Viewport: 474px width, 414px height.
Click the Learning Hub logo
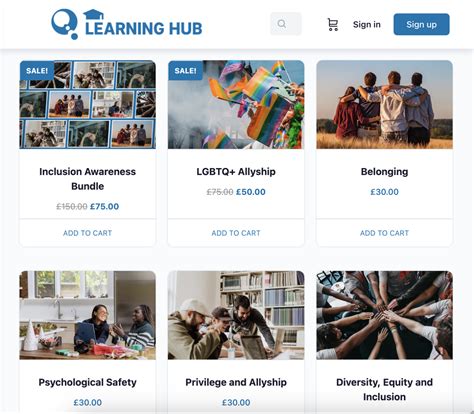127,24
